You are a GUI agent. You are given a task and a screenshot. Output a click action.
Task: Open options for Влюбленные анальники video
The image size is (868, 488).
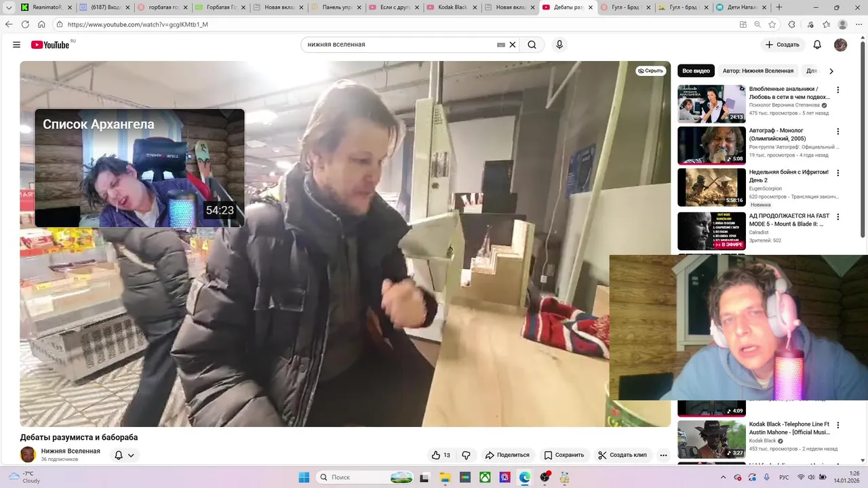tap(837, 89)
